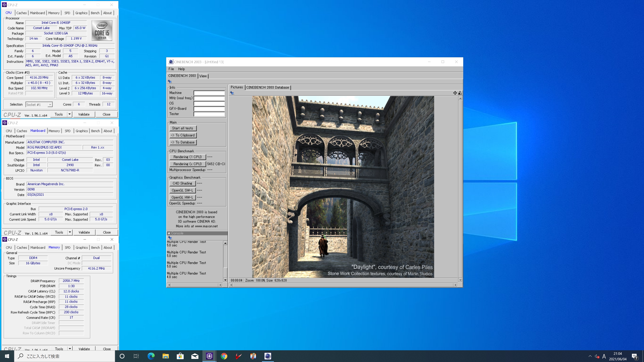Click the MHz (real freq.) input field
Image resolution: width=644 pixels, height=362 pixels.
209,98
